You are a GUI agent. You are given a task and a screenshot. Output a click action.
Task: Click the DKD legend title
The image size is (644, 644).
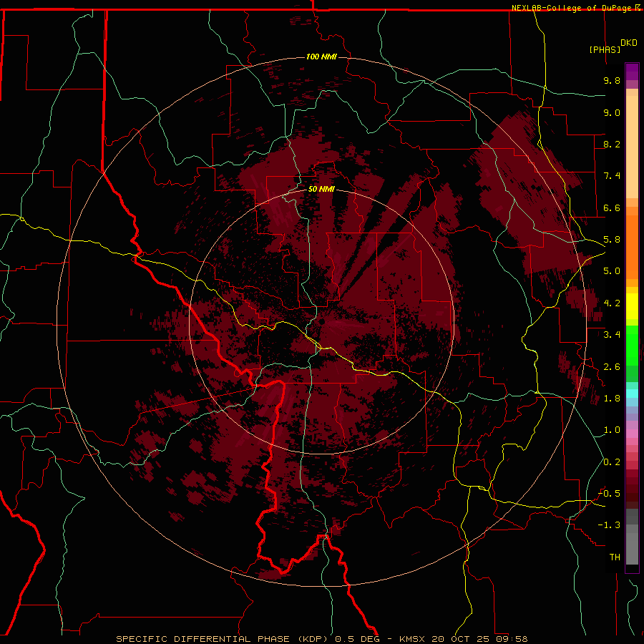628,43
